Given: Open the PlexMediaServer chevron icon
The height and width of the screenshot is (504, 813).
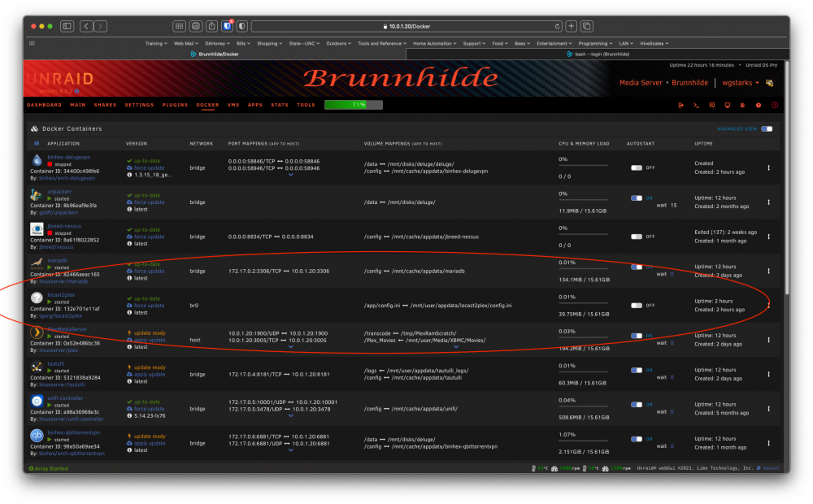Looking at the screenshot, I should tap(37, 332).
